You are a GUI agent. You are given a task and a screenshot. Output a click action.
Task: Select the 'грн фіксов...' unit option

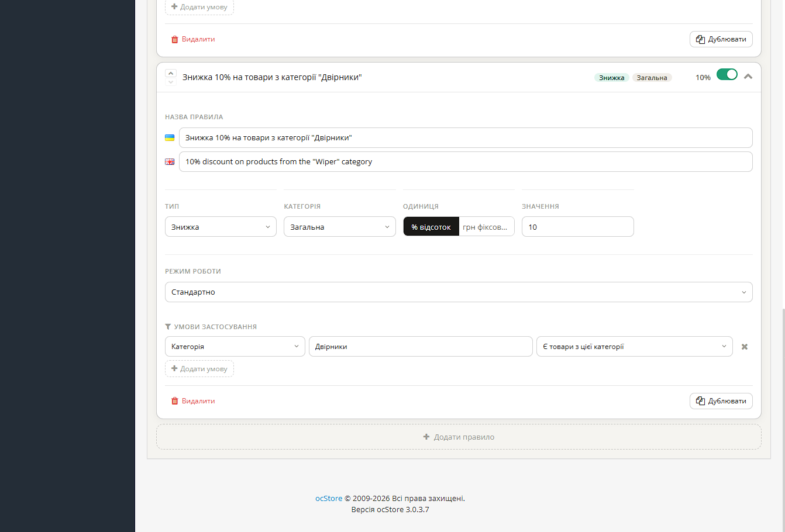click(486, 227)
